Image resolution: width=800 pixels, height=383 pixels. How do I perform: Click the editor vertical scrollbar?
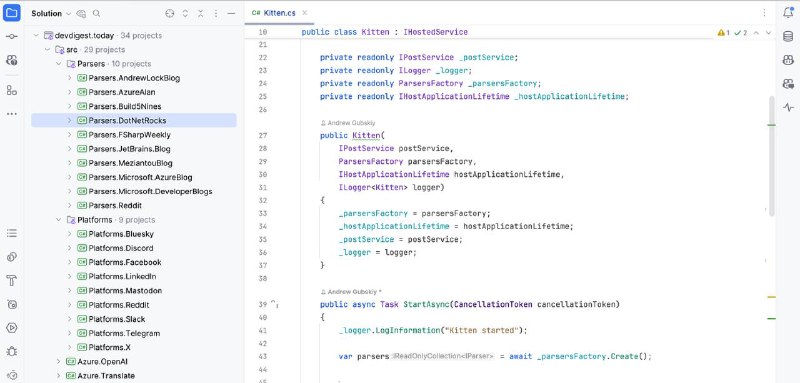coord(771,155)
